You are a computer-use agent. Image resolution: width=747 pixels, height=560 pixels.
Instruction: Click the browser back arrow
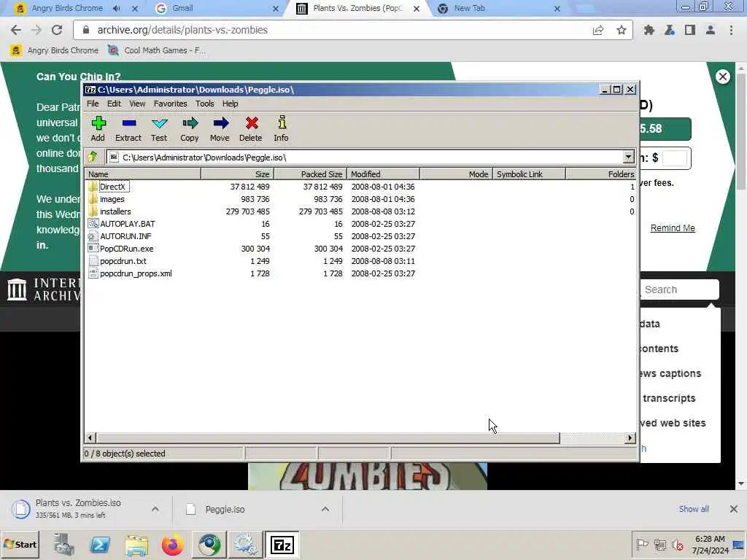(x=16, y=30)
